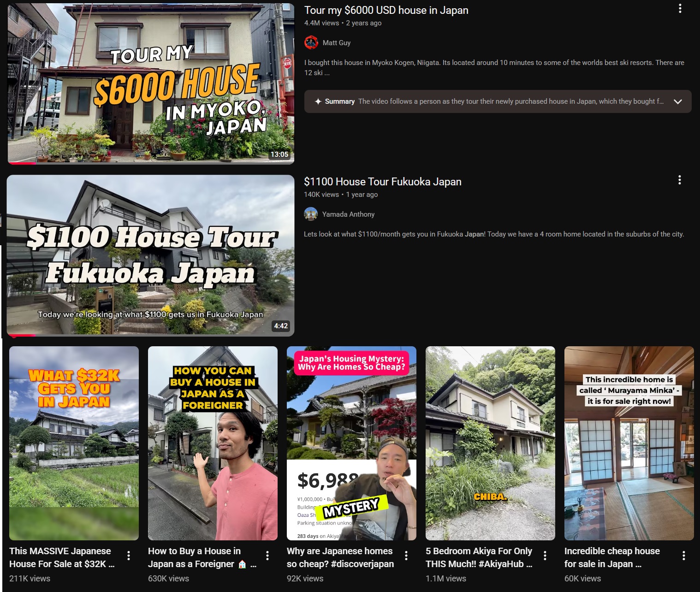This screenshot has height=592, width=700.
Task: Open 'This MASSIVE Japanese House For Sale' short title
Action: (62, 557)
